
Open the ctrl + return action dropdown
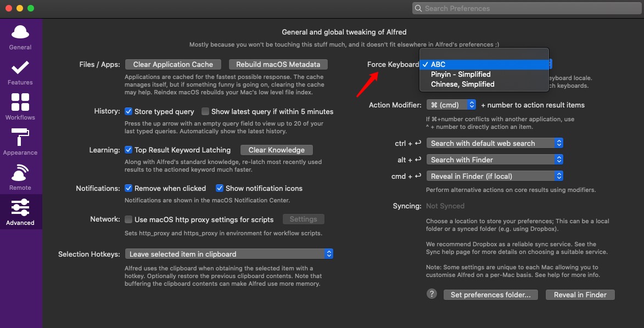(495, 143)
